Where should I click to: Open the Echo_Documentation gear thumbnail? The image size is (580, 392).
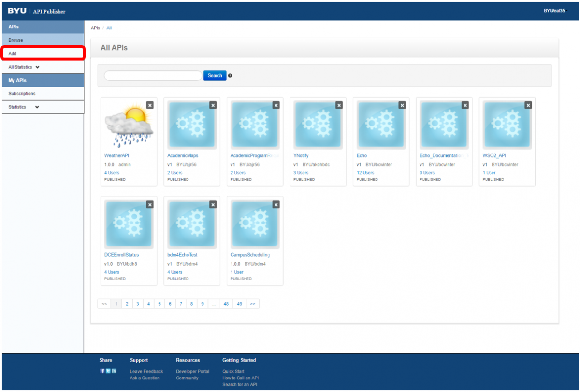pos(444,125)
